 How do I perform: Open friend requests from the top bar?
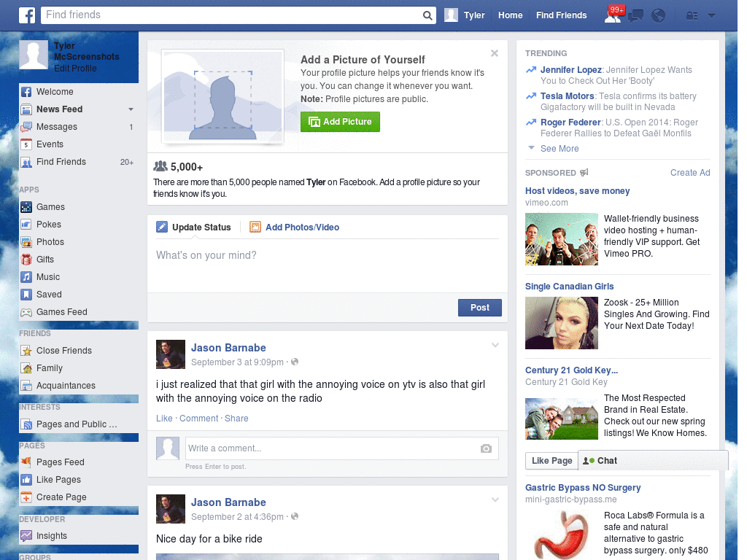point(614,15)
